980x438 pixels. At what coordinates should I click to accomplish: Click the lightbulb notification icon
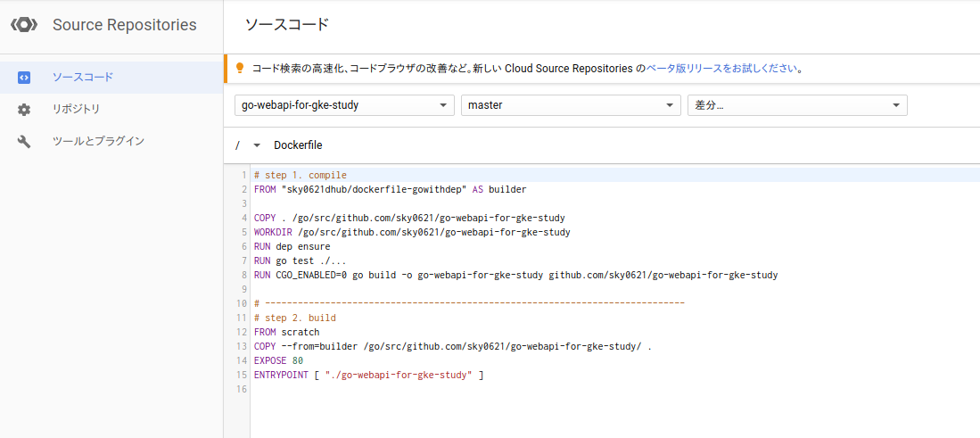coord(239,69)
